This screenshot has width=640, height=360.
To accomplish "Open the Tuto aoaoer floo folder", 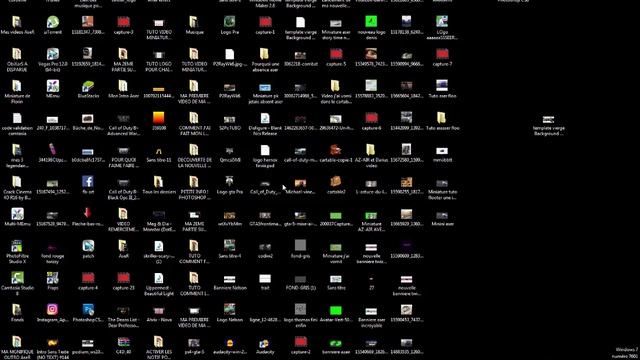I will [x=442, y=118].
